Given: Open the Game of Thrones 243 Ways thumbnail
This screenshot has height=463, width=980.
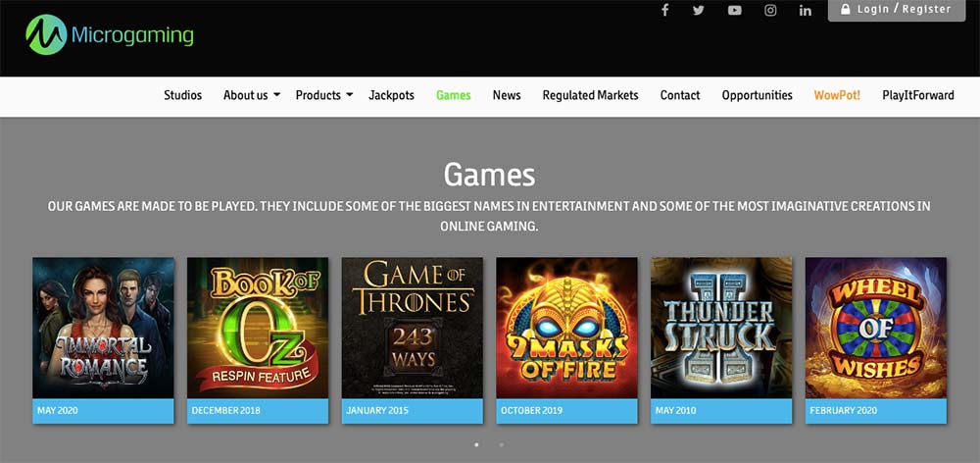Looking at the screenshot, I should click(x=412, y=328).
